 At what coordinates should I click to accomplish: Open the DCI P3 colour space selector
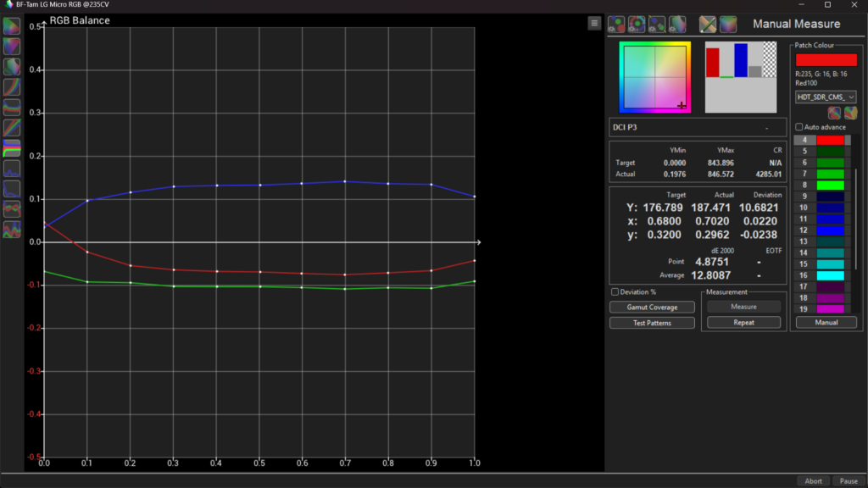click(x=698, y=127)
